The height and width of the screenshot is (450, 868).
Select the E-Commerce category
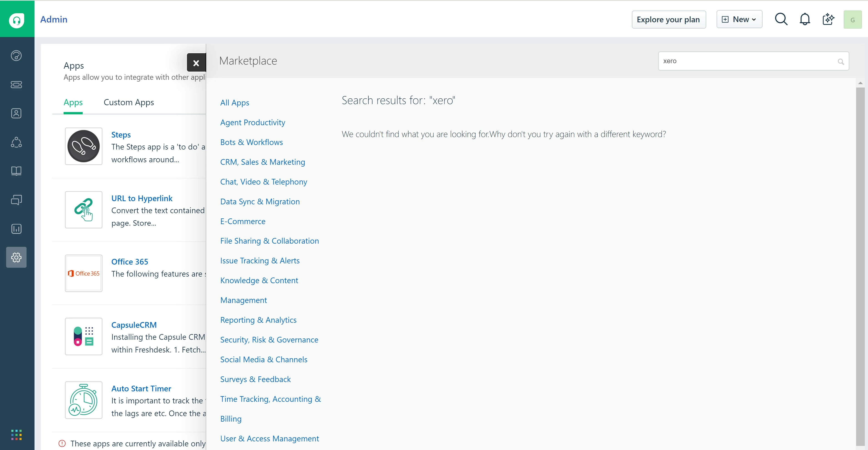click(243, 221)
